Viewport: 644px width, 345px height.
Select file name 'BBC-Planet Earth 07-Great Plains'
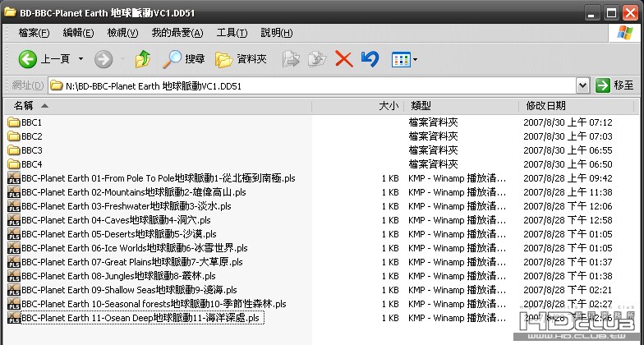132,262
